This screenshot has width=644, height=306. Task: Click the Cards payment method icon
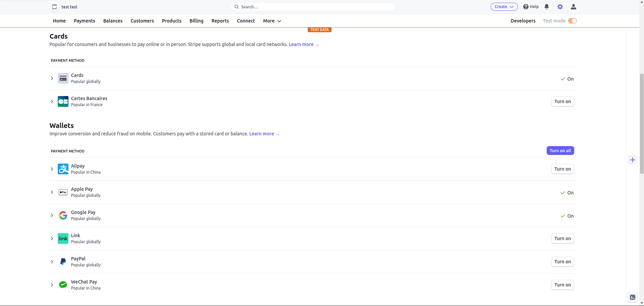(63, 78)
